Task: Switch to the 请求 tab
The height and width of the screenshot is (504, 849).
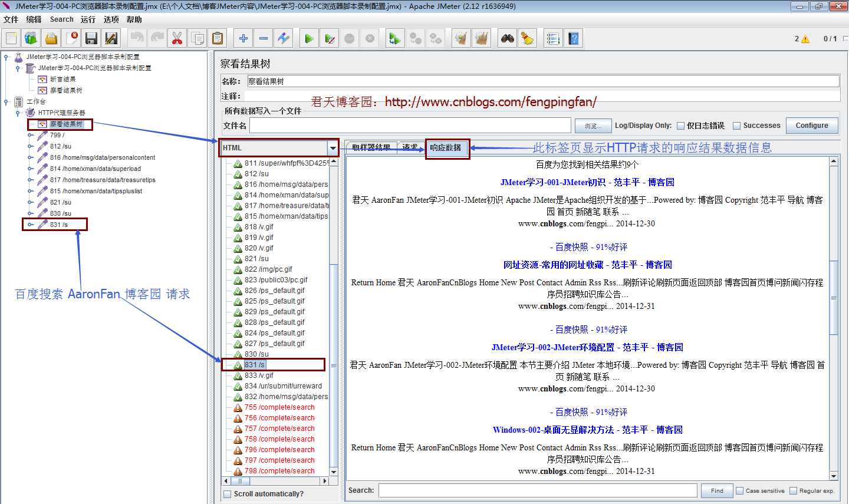Action: 410,148
